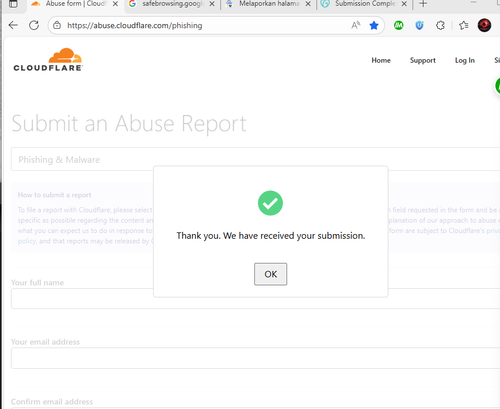Screen dimensions: 500x409
Task: Click the OK button in the dialog
Action: click(x=270, y=274)
